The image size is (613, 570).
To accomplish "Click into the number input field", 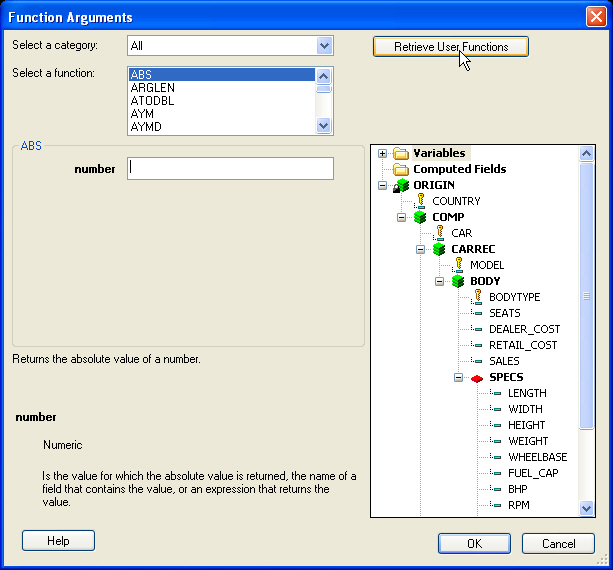I will coord(230,169).
